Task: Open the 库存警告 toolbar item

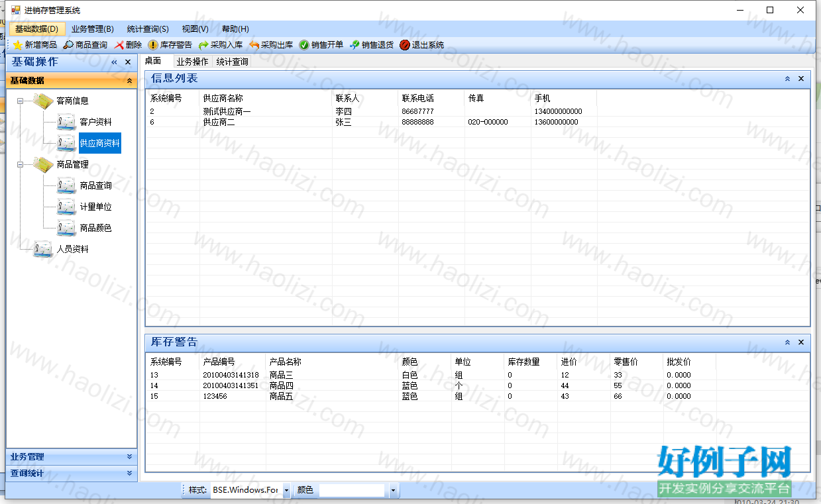Action: [170, 45]
